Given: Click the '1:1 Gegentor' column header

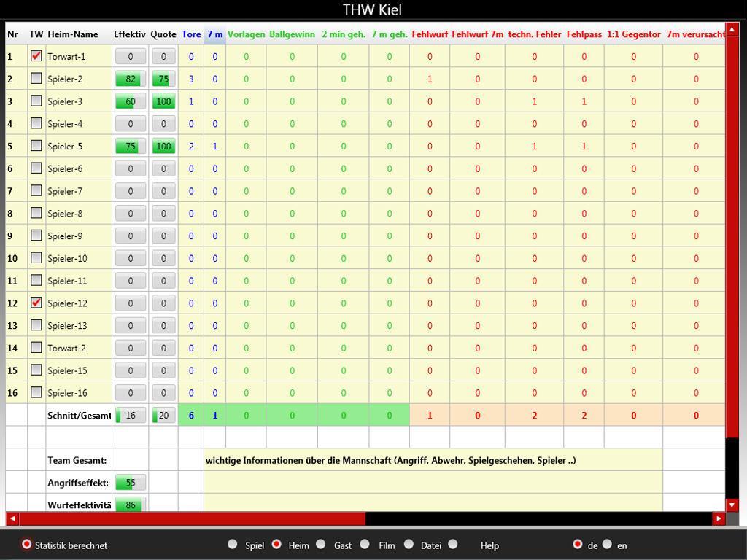Looking at the screenshot, I should point(634,34).
